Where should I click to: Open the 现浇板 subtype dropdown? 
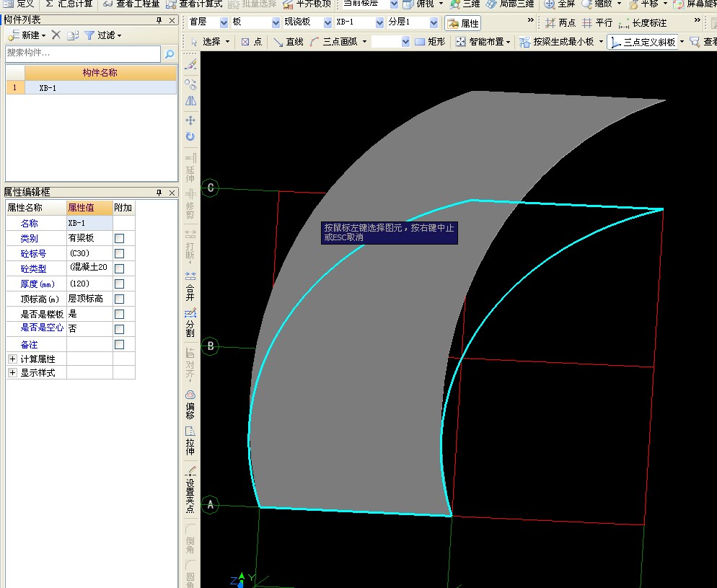(x=327, y=22)
